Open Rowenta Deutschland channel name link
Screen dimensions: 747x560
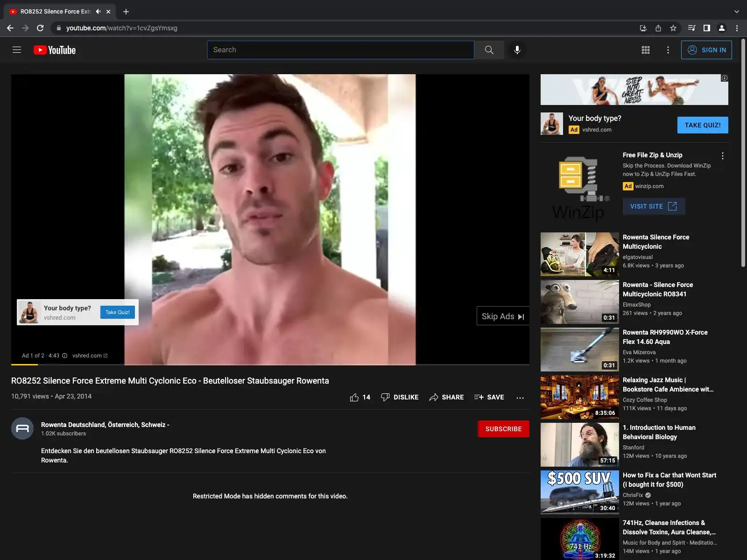(x=105, y=425)
